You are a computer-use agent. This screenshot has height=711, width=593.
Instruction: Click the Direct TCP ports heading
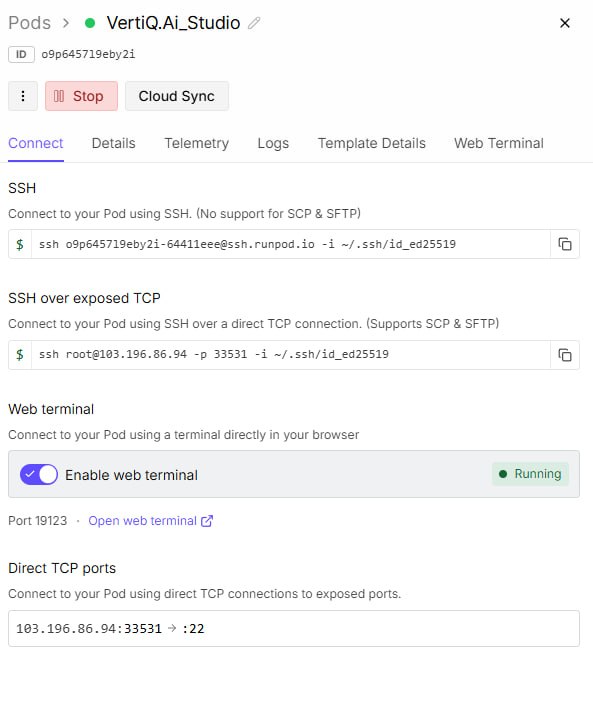[62, 568]
